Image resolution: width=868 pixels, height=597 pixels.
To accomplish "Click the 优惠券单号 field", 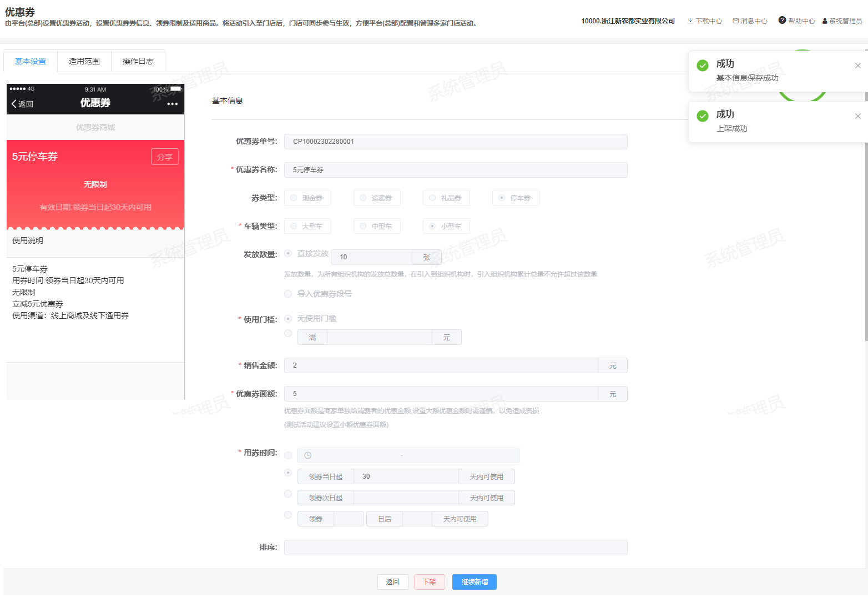I will pos(456,142).
